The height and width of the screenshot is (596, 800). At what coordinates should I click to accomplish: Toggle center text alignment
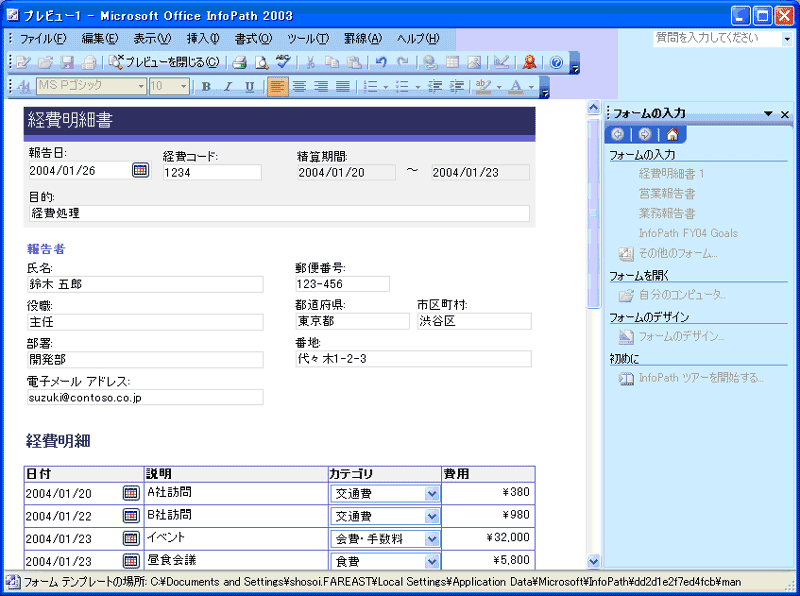[x=300, y=87]
